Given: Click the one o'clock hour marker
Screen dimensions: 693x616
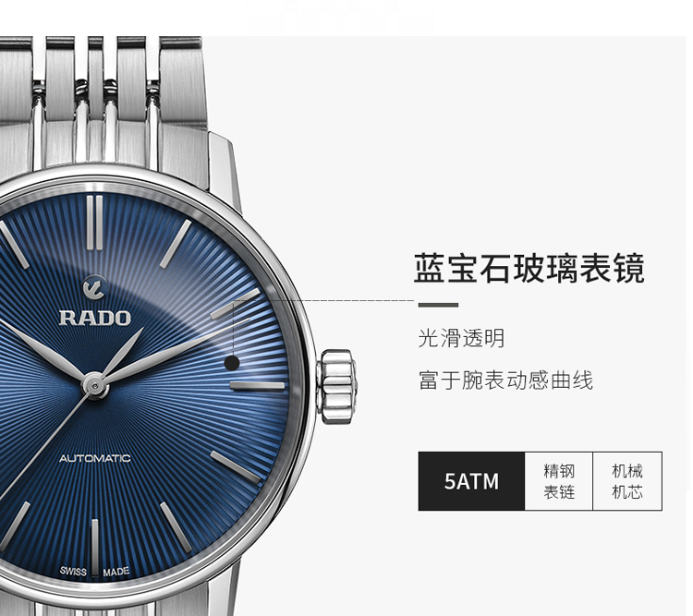Looking at the screenshot, I should click(x=176, y=244).
